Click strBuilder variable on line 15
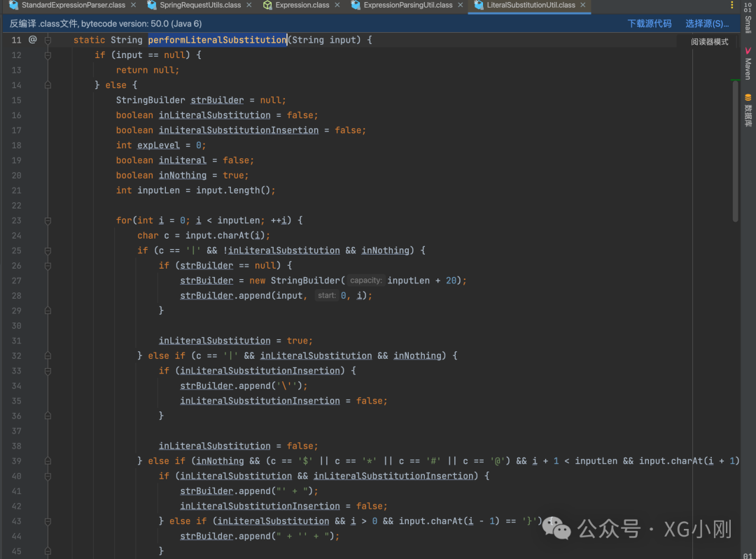 pos(217,100)
